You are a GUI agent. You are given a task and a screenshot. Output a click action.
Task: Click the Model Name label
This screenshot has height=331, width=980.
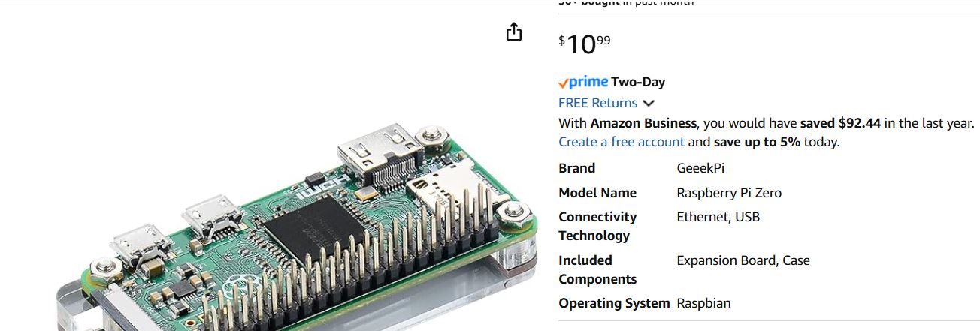pos(597,193)
